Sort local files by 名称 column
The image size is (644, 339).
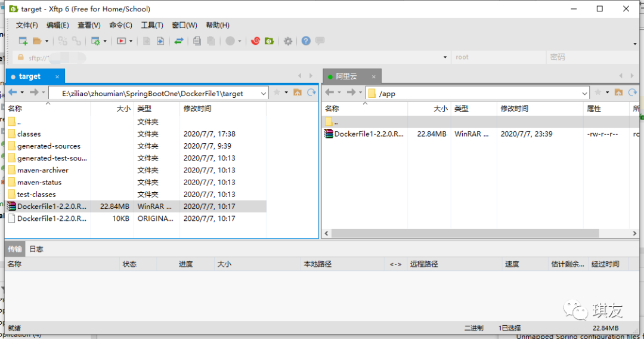[x=48, y=109]
